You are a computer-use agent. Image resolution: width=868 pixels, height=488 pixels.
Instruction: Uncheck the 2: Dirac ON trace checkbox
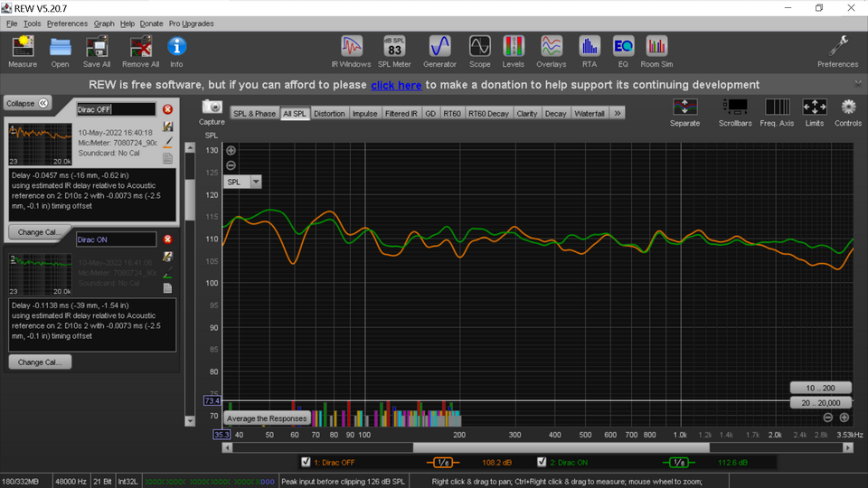(542, 462)
